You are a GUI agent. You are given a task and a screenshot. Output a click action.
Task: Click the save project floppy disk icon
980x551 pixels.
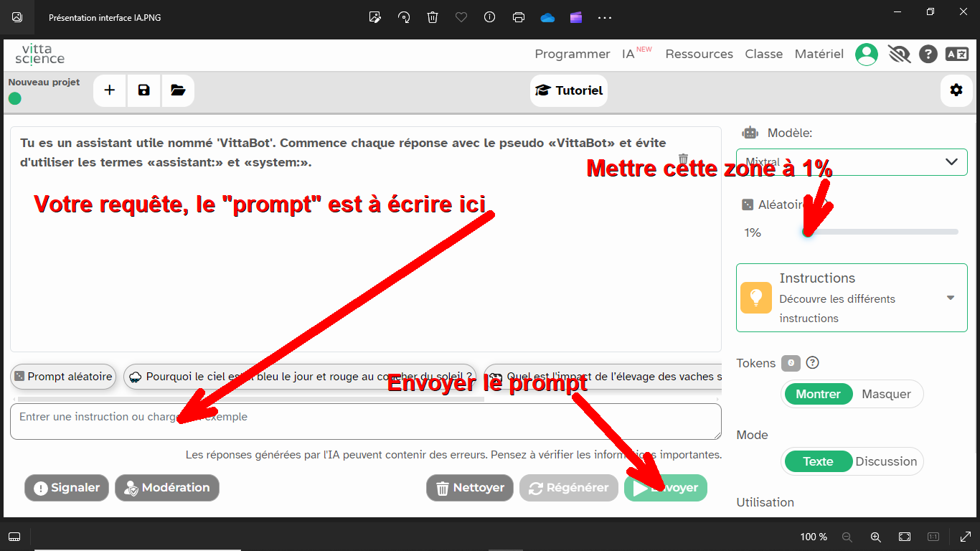click(144, 90)
